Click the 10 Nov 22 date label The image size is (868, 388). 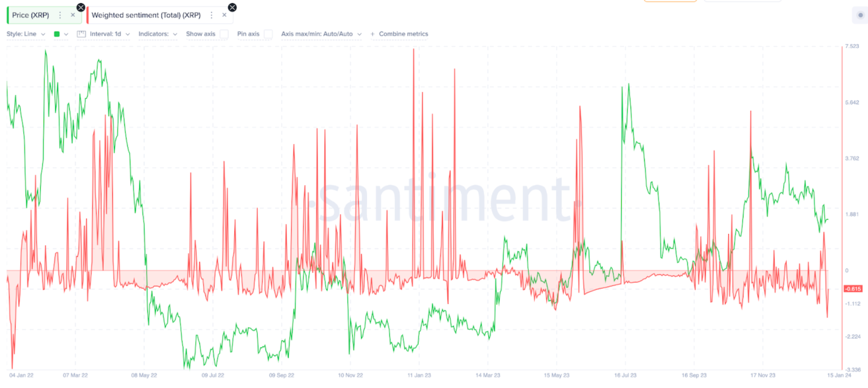tap(350, 375)
